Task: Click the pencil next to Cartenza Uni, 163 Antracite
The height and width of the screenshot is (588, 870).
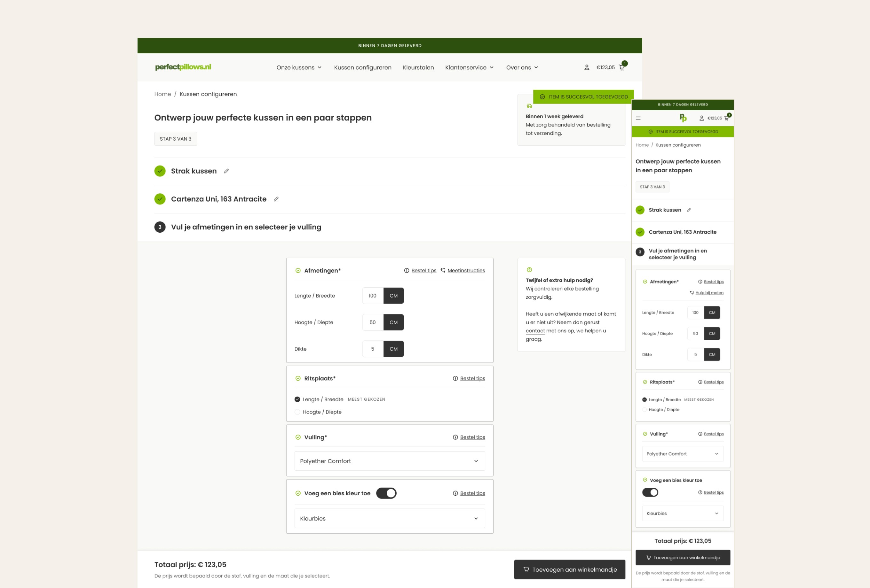Action: [x=276, y=199]
